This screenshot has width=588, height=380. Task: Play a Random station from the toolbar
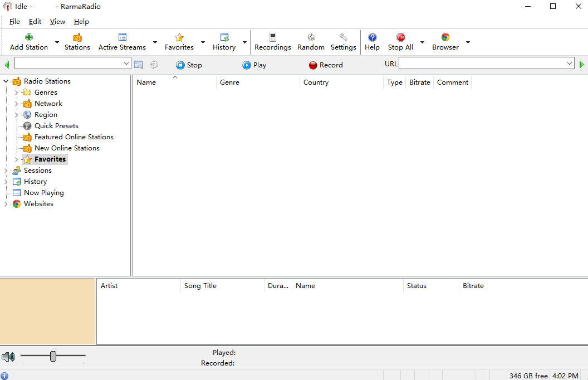[x=311, y=42]
